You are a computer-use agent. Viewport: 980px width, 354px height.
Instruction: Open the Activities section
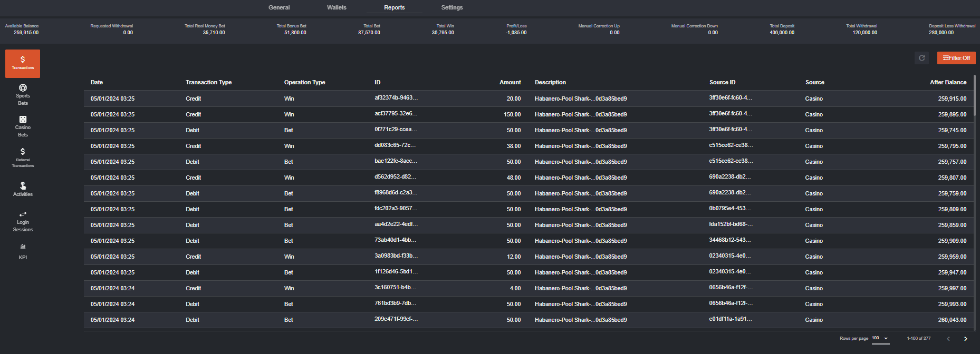pyautogui.click(x=23, y=189)
